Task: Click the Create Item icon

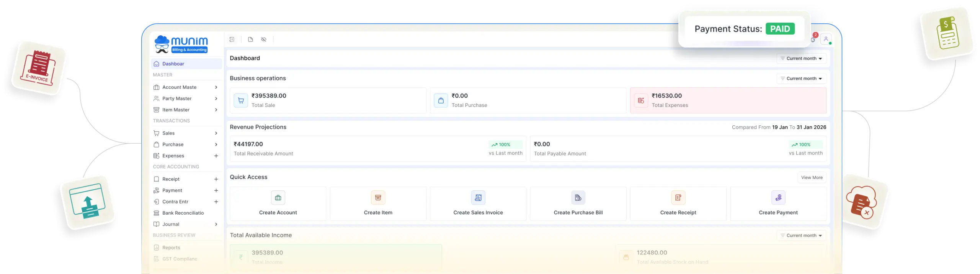Action: (x=378, y=198)
